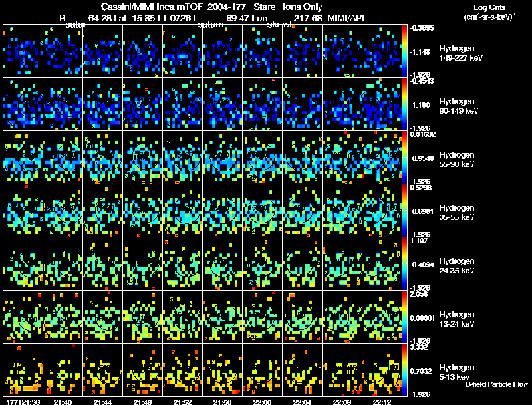Image resolution: width=532 pixels, height=405 pixels.
Task: Click the '69.47' header value
Action: [x=238, y=18]
